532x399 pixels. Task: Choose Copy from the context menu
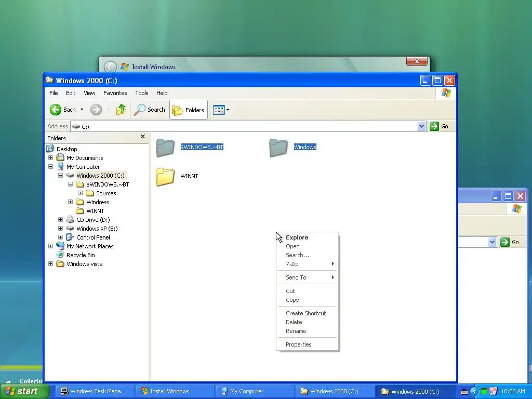[308, 300]
